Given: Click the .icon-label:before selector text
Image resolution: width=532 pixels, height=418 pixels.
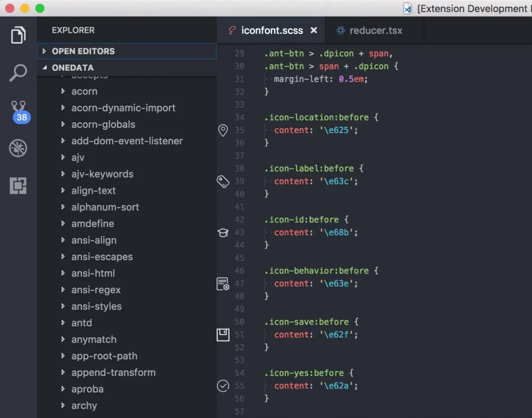Looking at the screenshot, I should (x=309, y=168).
